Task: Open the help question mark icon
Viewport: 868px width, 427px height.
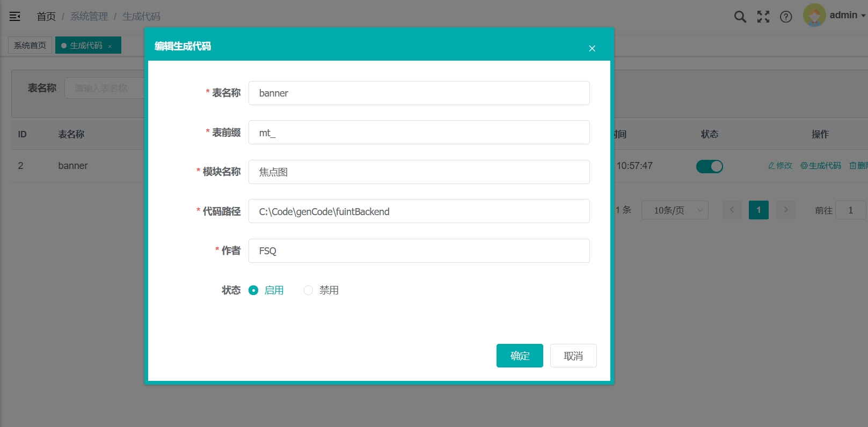Action: (786, 17)
